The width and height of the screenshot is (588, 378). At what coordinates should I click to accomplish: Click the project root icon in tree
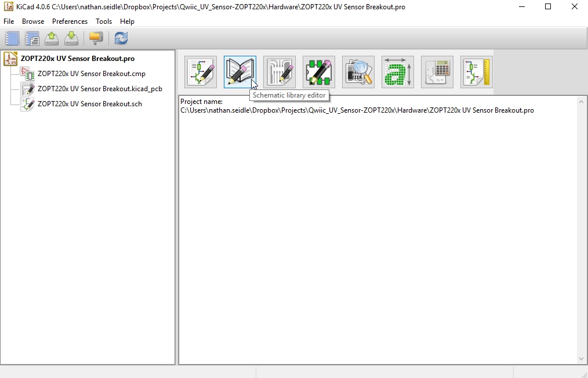point(10,59)
